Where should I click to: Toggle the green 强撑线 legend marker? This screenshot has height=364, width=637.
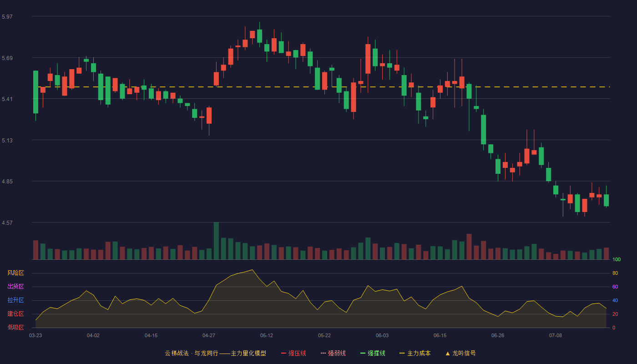[363, 353]
